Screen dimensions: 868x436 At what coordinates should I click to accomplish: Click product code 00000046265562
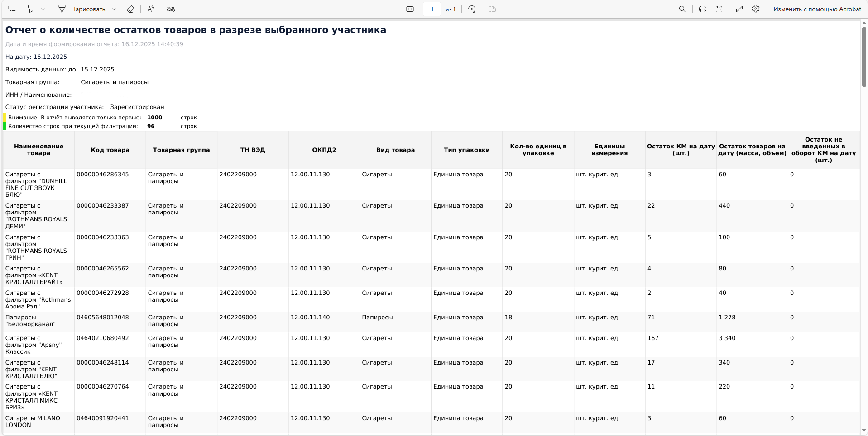tap(103, 269)
